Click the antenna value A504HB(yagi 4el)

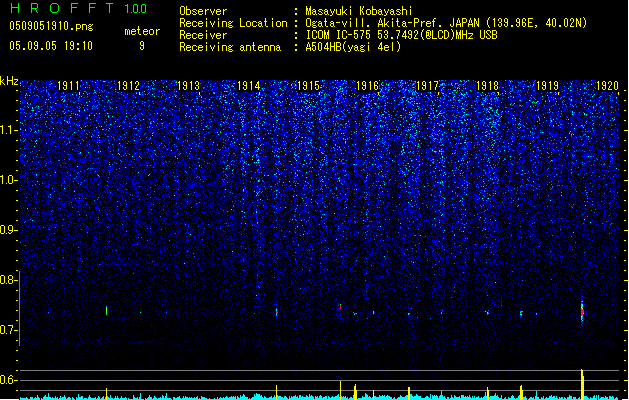pyautogui.click(x=353, y=47)
